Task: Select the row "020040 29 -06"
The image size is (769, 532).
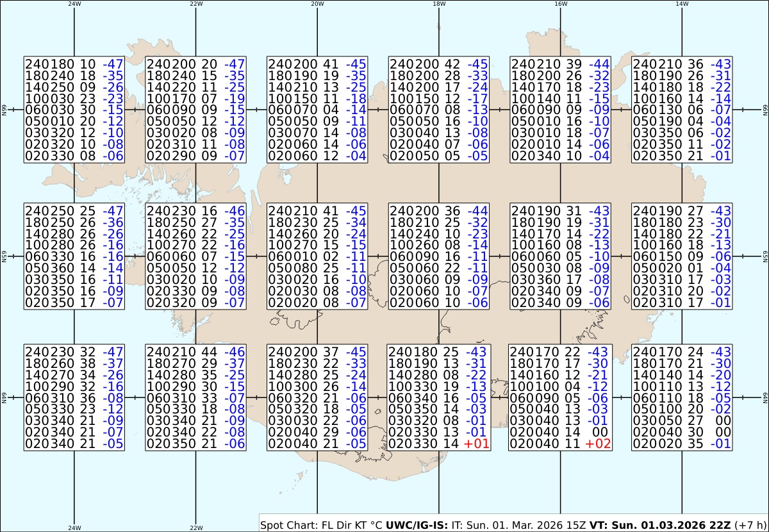Action: pos(317,432)
